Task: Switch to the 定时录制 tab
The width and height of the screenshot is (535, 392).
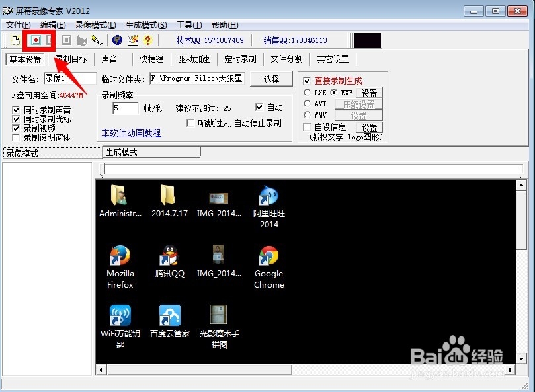Action: (240, 59)
